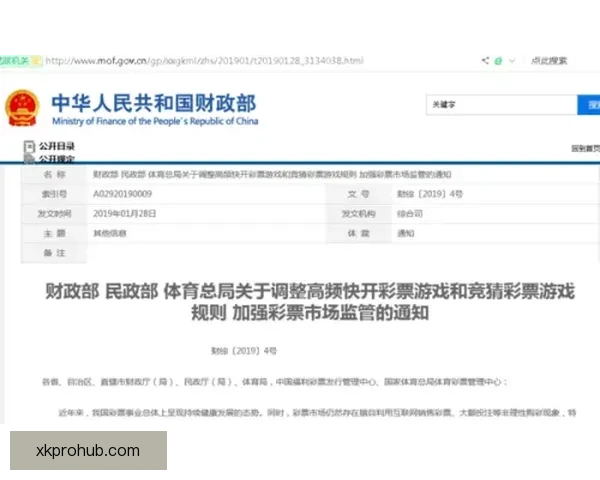
Task: Click the 公开目录 document icon
Action: [29, 147]
